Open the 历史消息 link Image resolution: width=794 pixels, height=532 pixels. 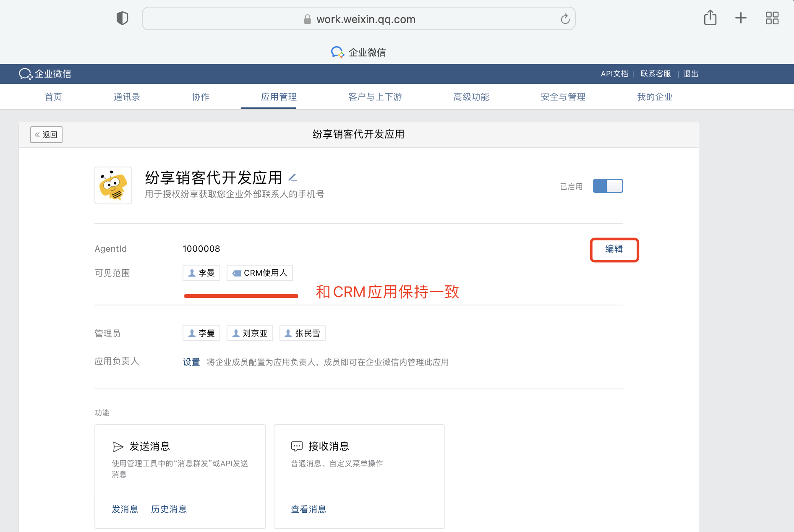(x=169, y=509)
